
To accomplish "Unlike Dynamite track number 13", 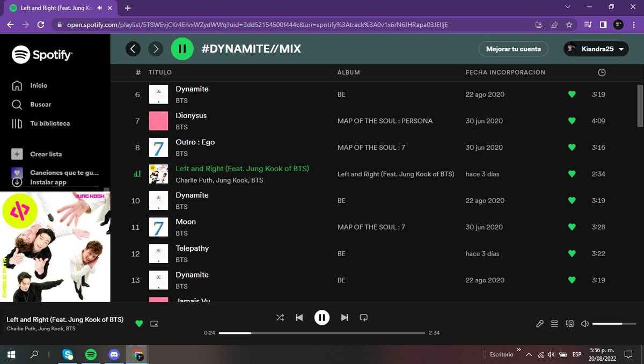I will tap(572, 280).
